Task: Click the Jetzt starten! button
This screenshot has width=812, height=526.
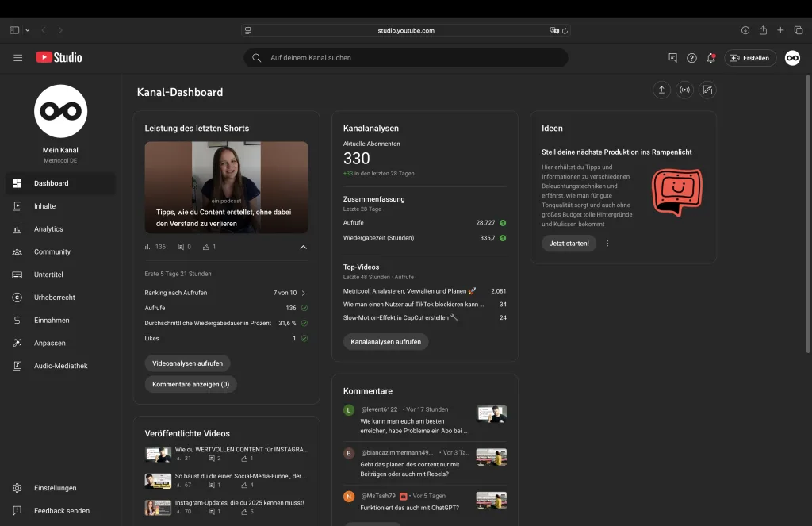Action: (569, 244)
